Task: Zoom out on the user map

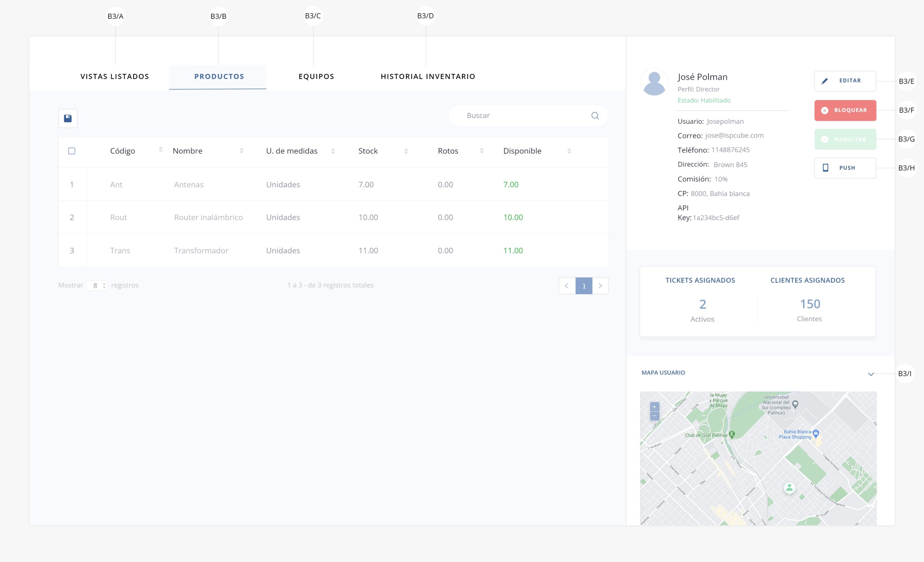Action: pos(654,416)
